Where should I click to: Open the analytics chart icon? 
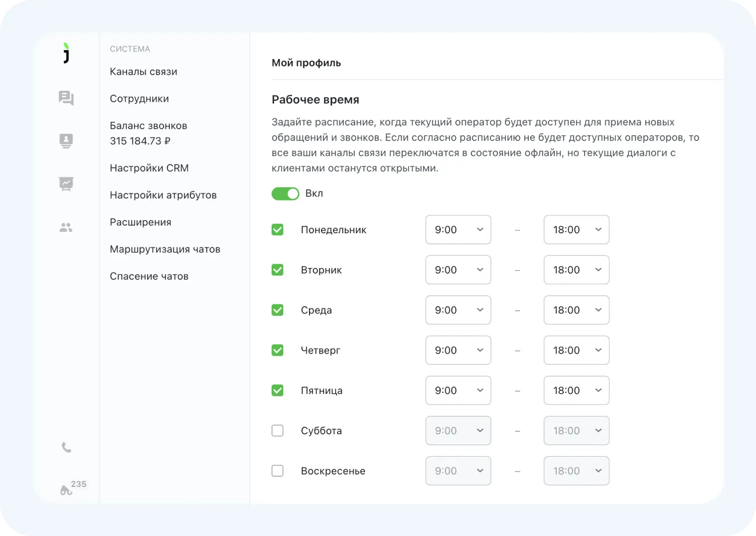(66, 184)
